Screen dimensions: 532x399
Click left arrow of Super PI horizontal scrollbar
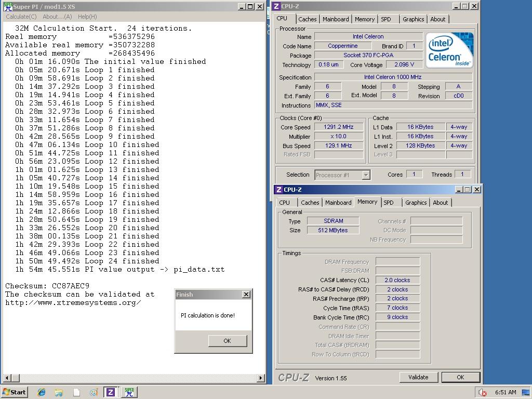[x=7, y=378]
